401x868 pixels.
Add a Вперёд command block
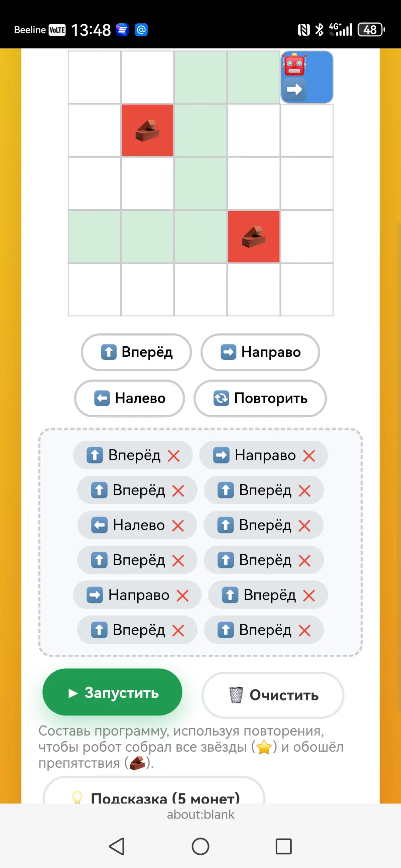(x=136, y=352)
